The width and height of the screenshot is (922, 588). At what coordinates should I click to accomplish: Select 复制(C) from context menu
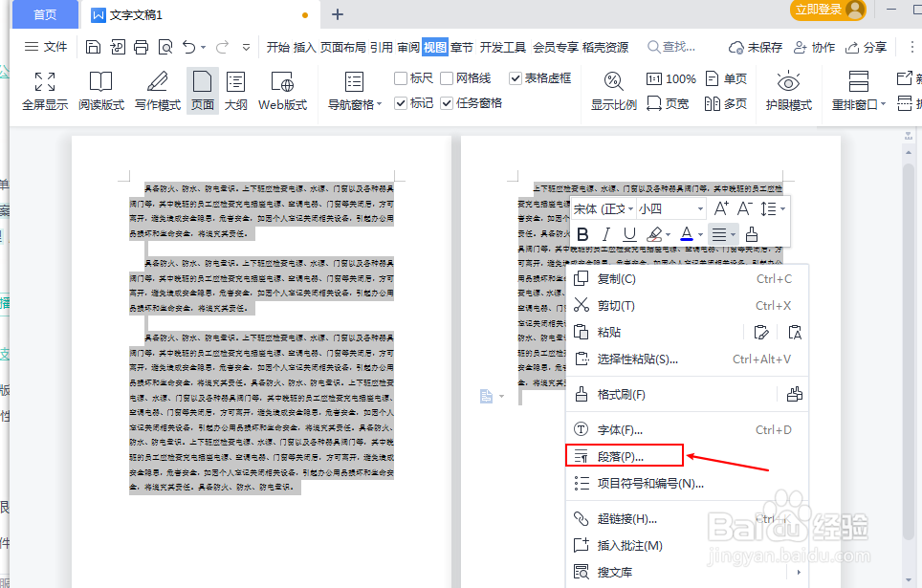coord(688,279)
